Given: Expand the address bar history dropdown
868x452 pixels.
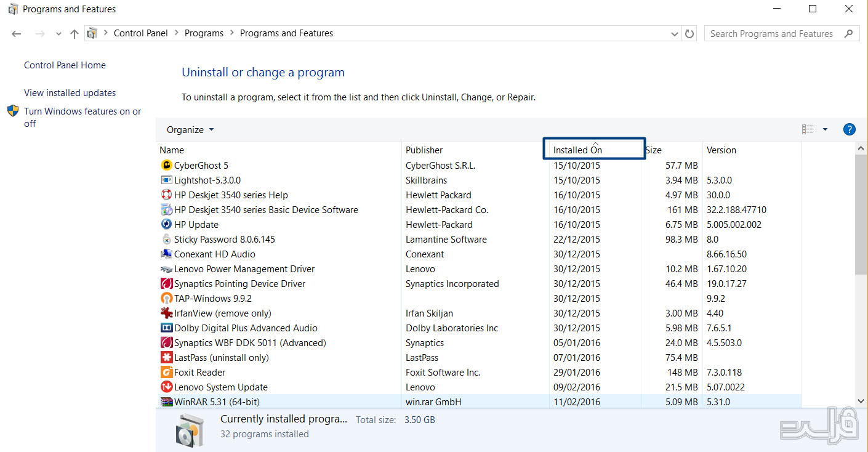Looking at the screenshot, I should coord(675,34).
